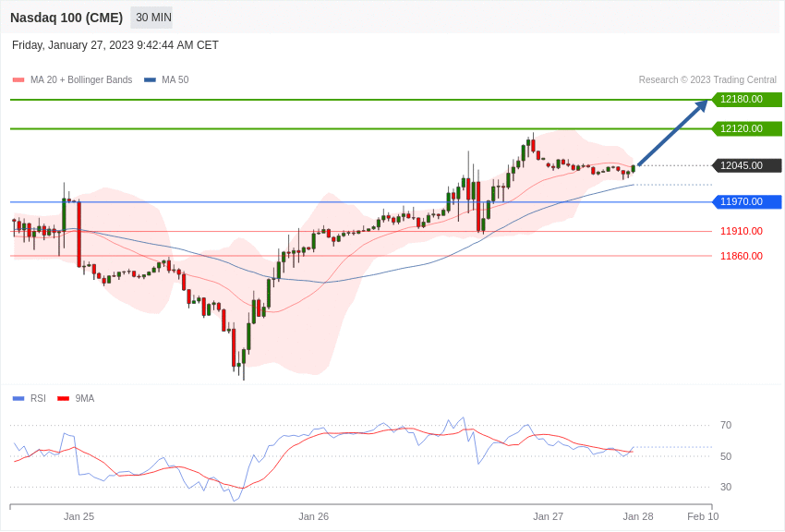The width and height of the screenshot is (785, 532).
Task: Click the Feb 10 date axis label
Action: pyautogui.click(x=703, y=517)
